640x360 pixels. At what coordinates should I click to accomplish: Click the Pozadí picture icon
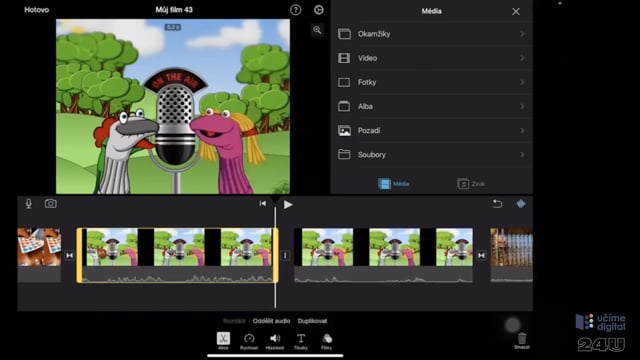[x=344, y=131]
